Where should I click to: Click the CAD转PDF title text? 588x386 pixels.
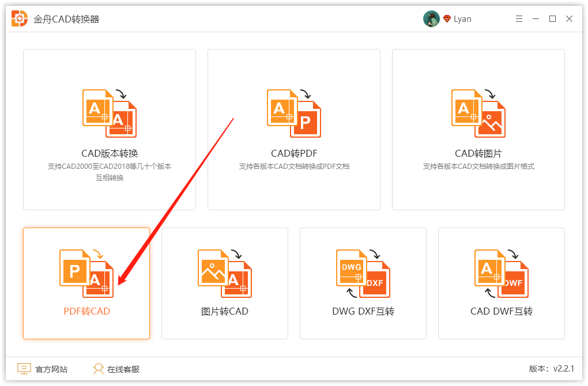294,153
